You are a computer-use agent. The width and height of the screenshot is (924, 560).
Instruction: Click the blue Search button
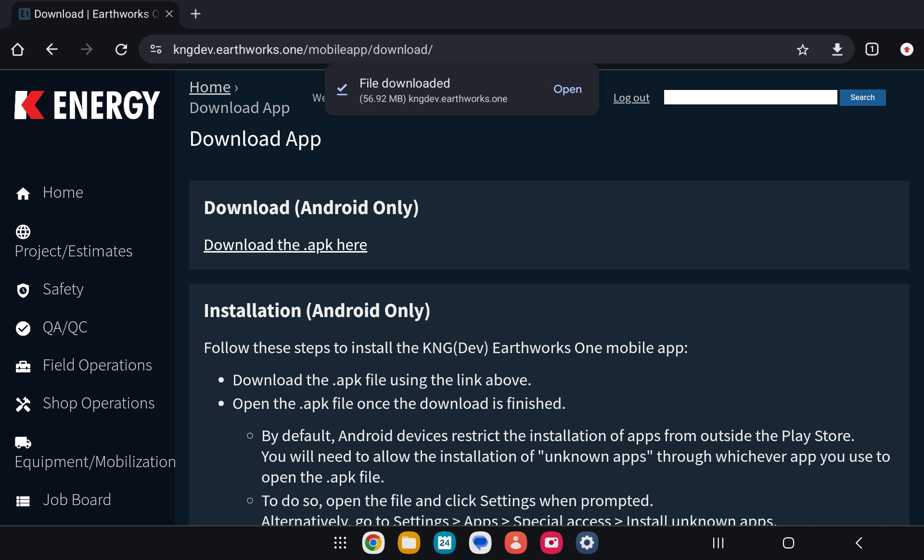coord(862,98)
